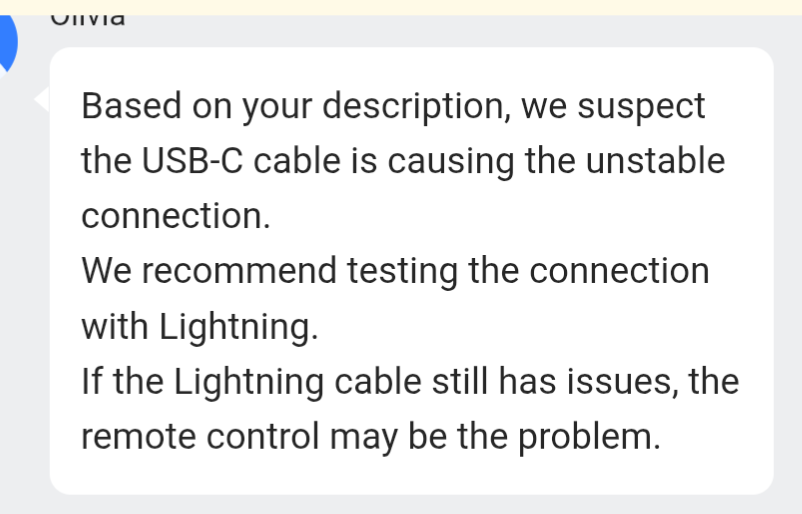Image resolution: width=802 pixels, height=514 pixels.
Task: Click the word 'unstable' in the second line
Action: [x=655, y=161]
